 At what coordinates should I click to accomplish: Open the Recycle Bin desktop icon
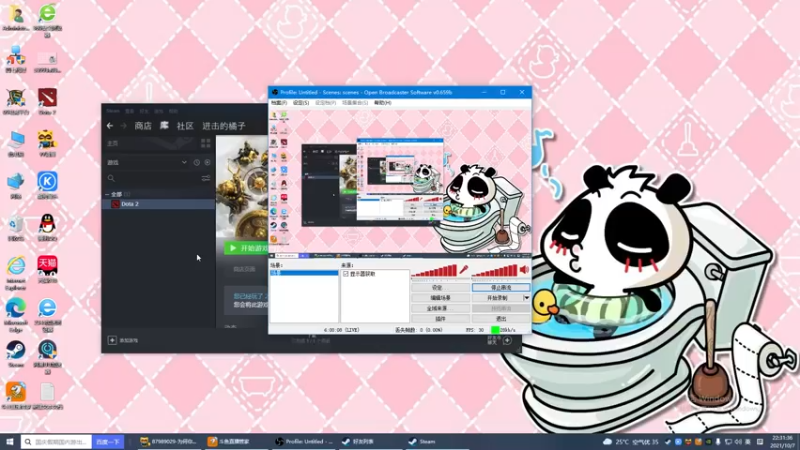(x=16, y=228)
